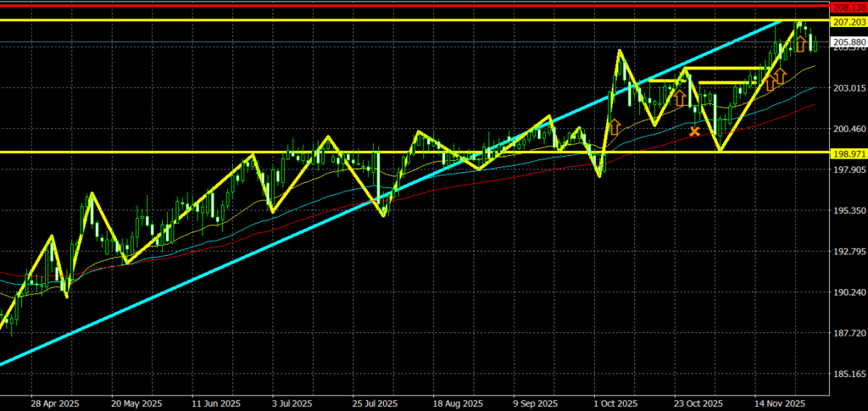
Task: Click the 1 Oct 2025 date label
Action: coord(616,403)
